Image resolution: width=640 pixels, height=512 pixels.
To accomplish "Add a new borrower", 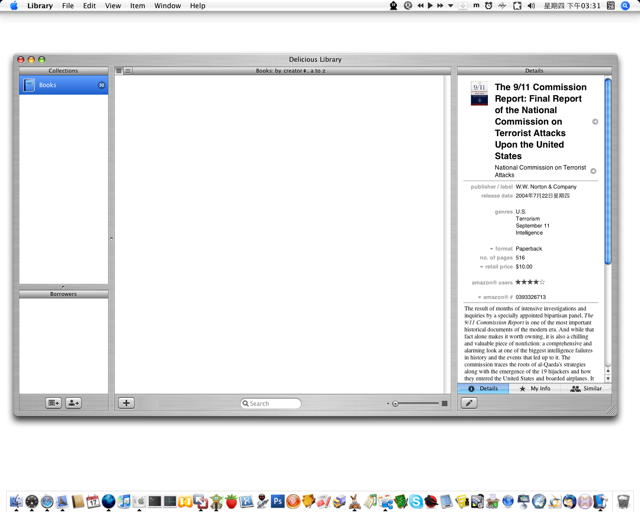I will click(x=73, y=403).
